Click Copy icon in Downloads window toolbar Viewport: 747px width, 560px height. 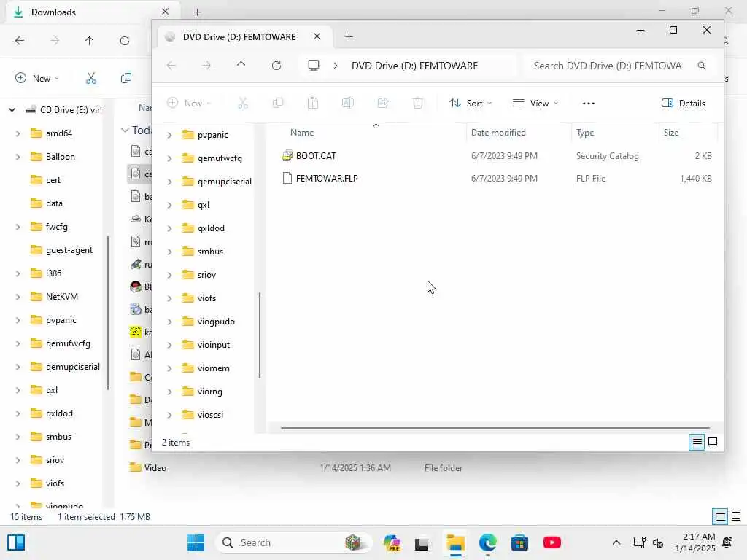point(126,78)
